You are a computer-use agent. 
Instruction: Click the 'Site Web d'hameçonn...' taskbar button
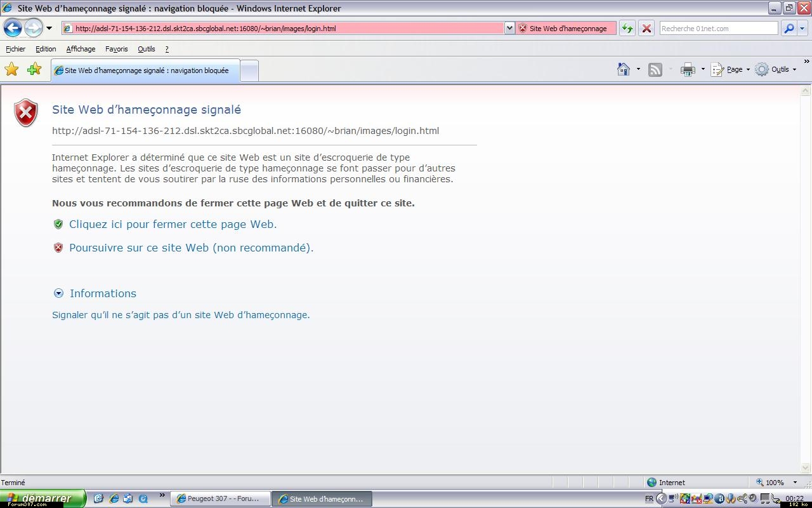coord(322,499)
